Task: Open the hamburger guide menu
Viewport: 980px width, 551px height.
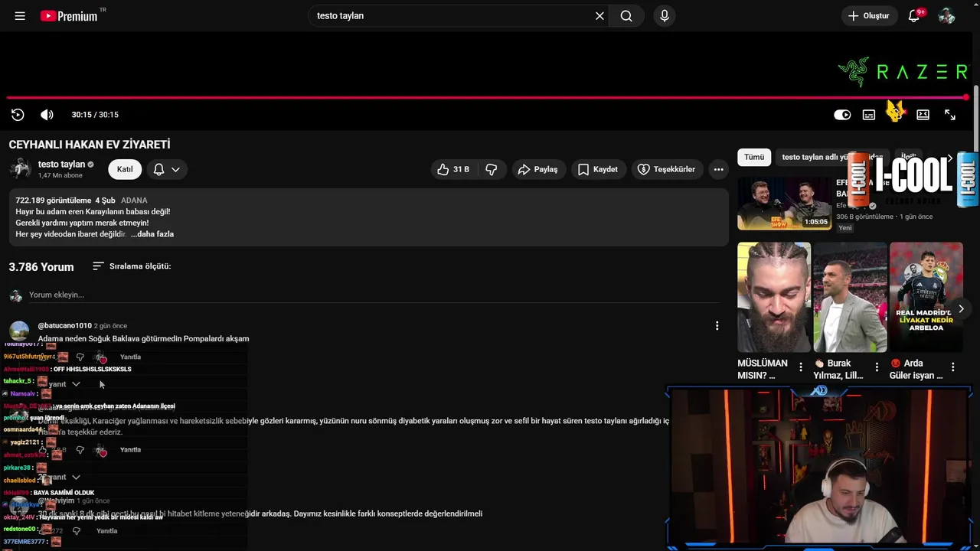Action: click(20, 16)
